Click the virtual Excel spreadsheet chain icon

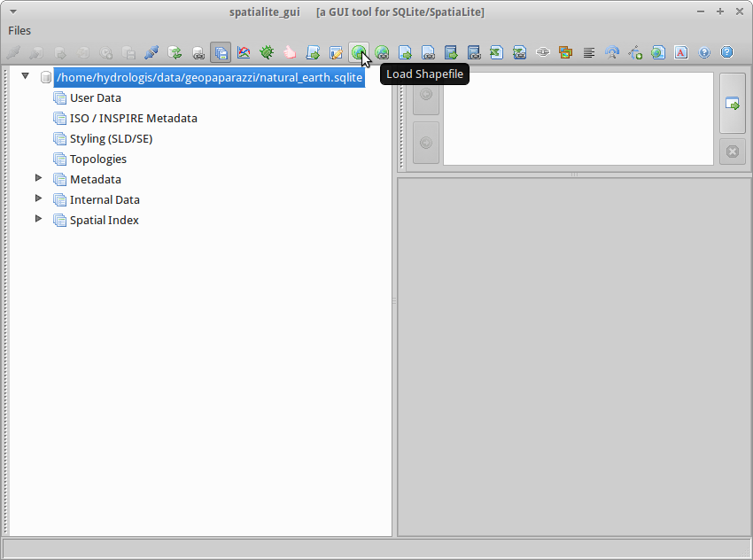point(520,52)
